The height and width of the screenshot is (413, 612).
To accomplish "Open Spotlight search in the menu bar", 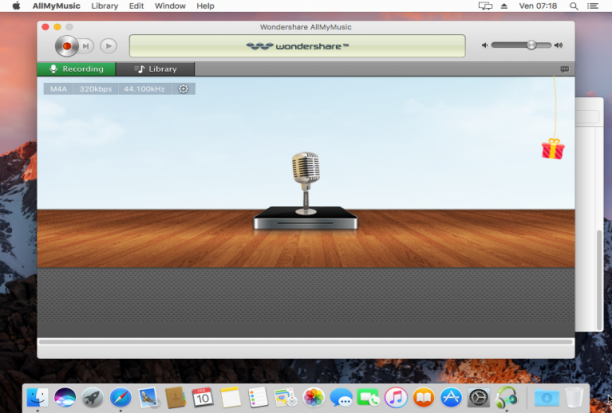I will (x=574, y=6).
